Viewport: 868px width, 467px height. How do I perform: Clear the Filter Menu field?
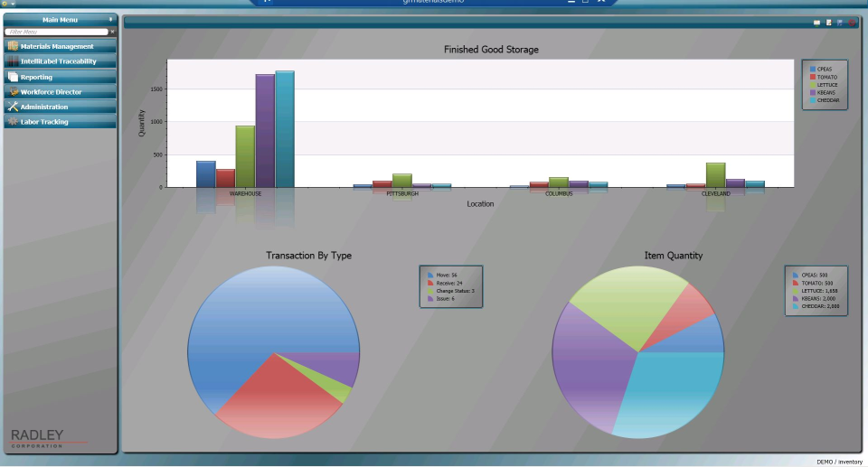pos(112,33)
